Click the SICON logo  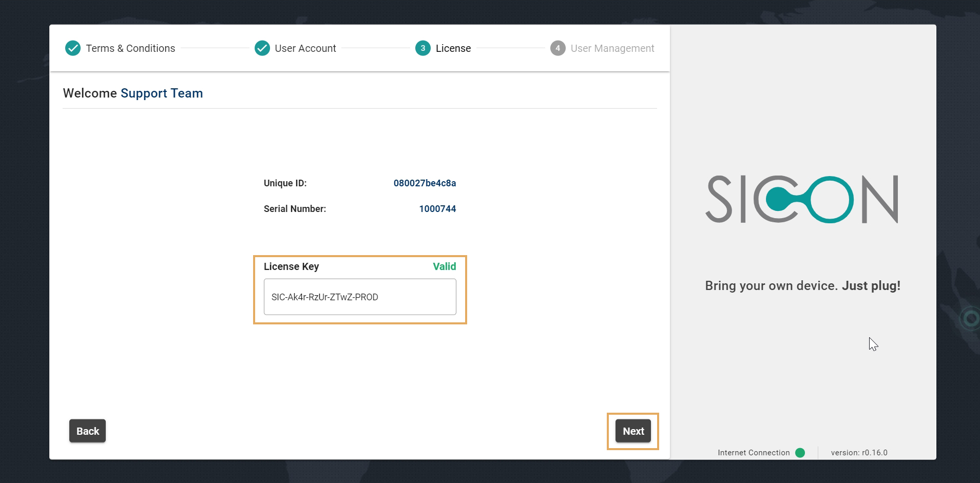click(802, 199)
